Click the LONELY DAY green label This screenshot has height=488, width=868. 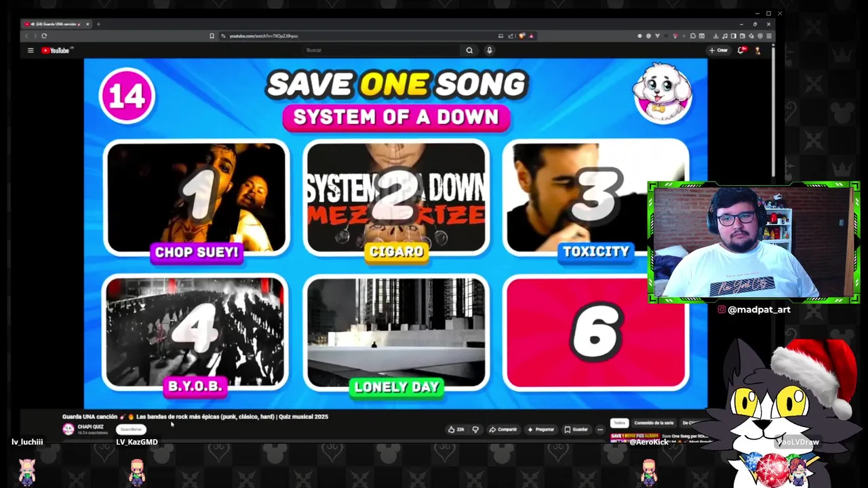[397, 387]
